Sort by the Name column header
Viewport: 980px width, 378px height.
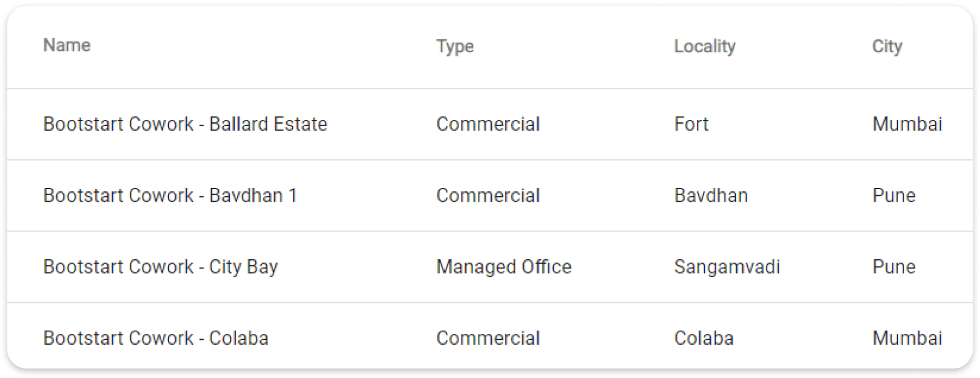click(x=67, y=45)
